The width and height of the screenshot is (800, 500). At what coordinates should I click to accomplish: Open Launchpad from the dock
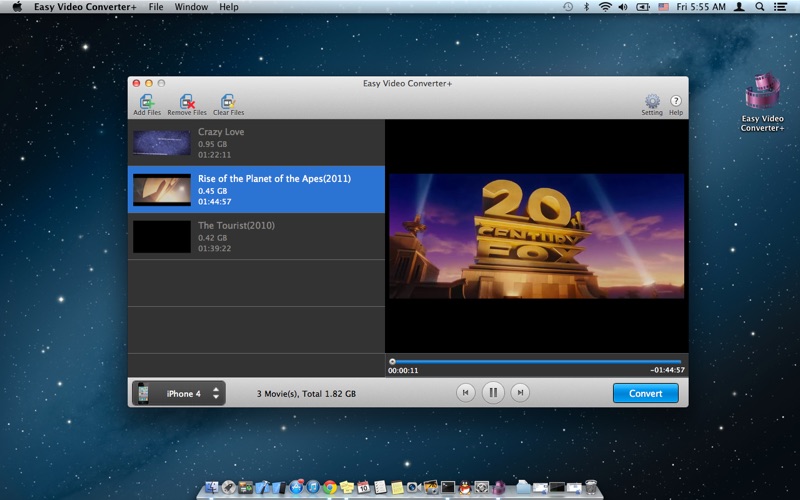tap(229, 487)
